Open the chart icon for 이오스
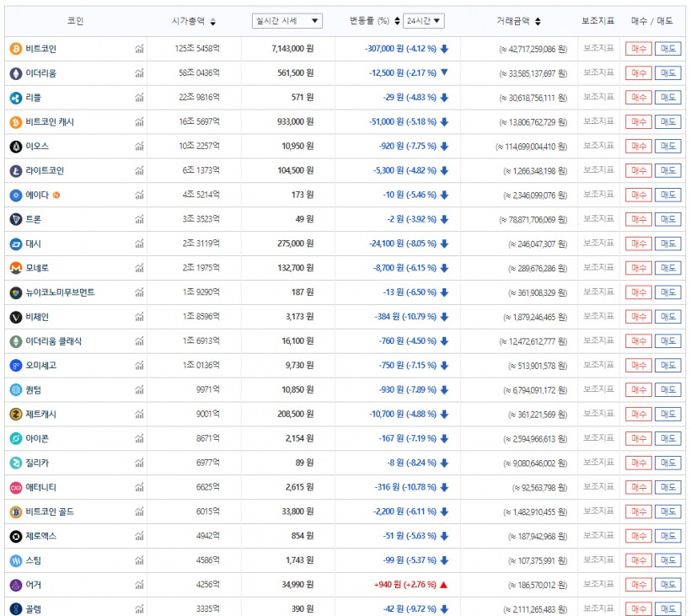Screen dimensions: 691x616 point(139,147)
